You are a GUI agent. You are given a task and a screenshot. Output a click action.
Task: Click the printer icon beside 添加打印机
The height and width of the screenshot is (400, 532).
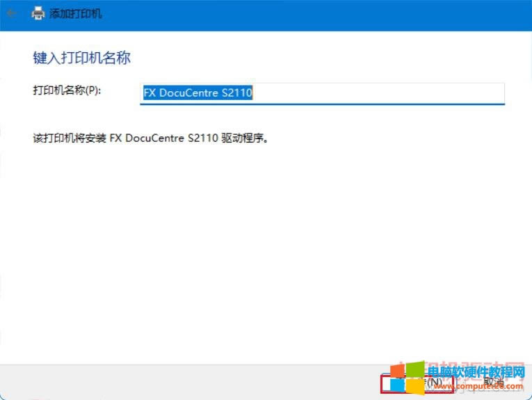pyautogui.click(x=38, y=13)
